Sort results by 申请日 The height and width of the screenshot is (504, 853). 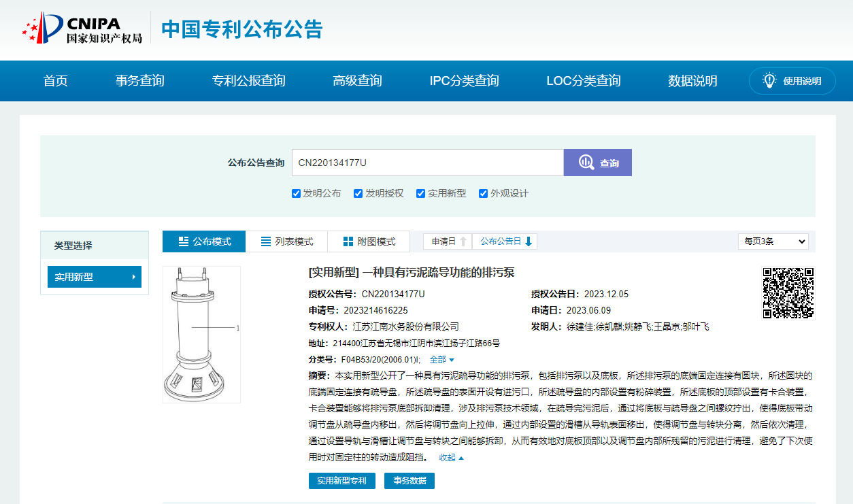(448, 241)
